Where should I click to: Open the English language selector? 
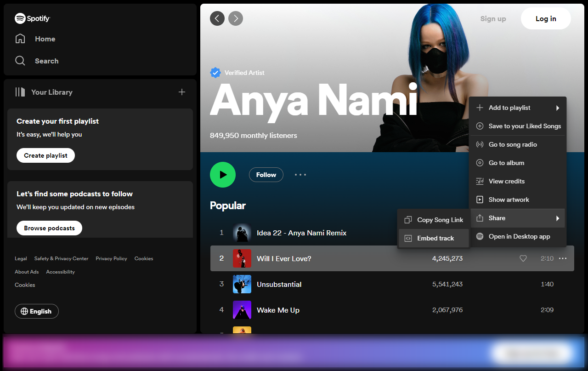(x=37, y=311)
